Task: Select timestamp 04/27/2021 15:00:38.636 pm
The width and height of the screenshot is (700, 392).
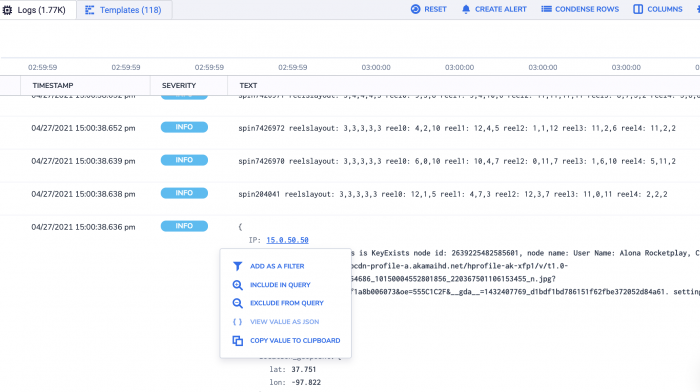Action: point(83,227)
